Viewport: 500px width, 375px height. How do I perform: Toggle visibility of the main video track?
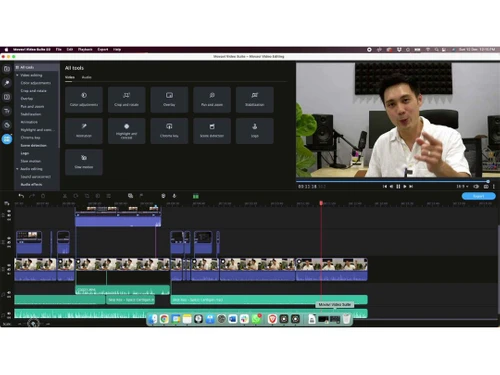[9, 266]
